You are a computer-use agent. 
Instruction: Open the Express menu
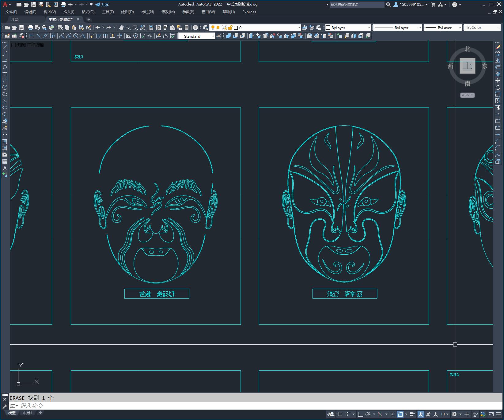point(249,12)
